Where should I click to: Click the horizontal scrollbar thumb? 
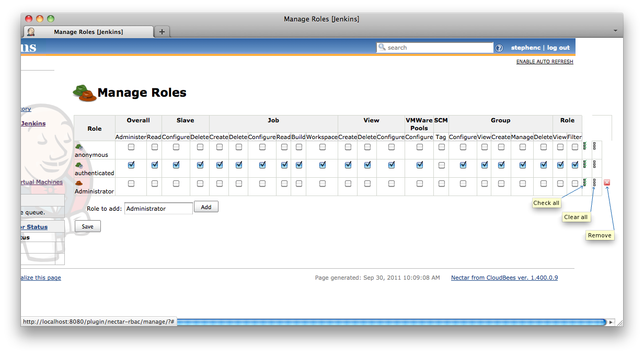coord(391,322)
